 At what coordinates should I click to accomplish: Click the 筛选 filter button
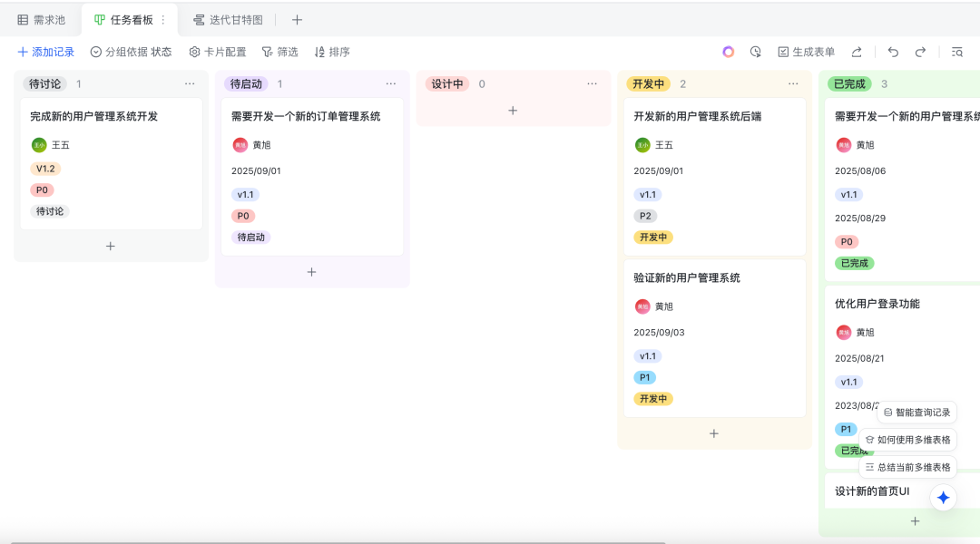point(279,52)
